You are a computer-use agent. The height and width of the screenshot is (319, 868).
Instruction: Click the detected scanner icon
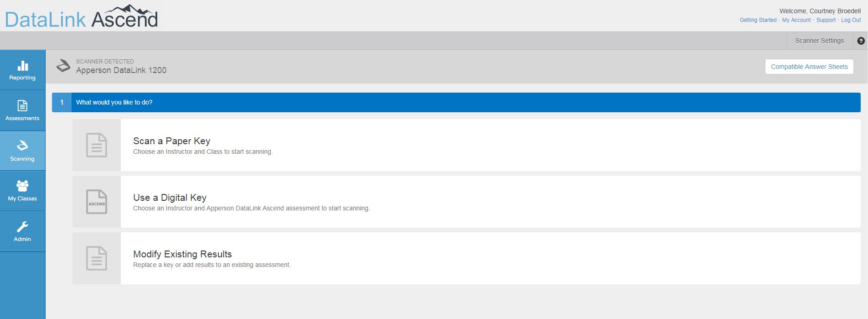point(63,66)
